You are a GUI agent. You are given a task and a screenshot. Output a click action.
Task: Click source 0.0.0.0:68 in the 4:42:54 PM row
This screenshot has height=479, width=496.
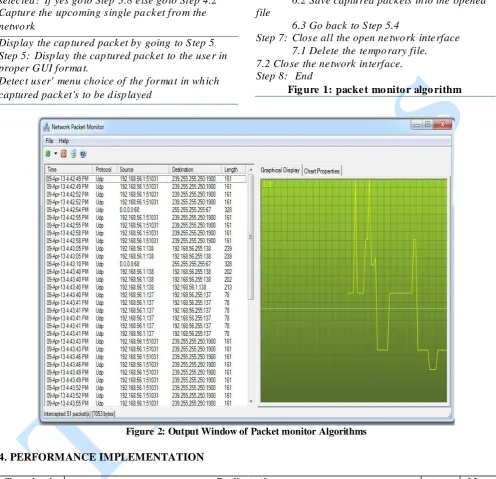point(129,210)
